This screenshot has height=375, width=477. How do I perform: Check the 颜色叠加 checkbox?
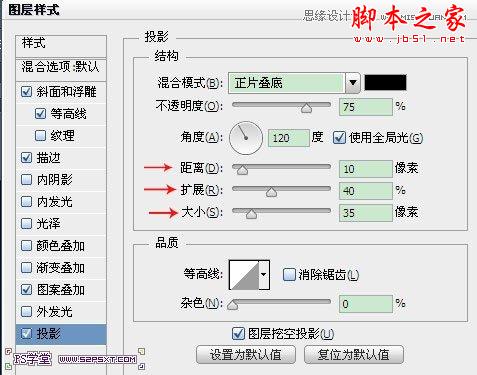point(26,246)
